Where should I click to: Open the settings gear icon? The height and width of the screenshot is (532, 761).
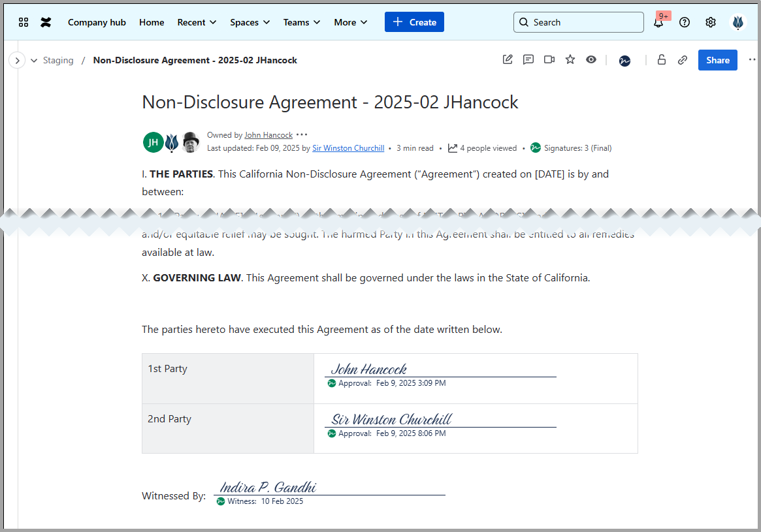click(711, 22)
